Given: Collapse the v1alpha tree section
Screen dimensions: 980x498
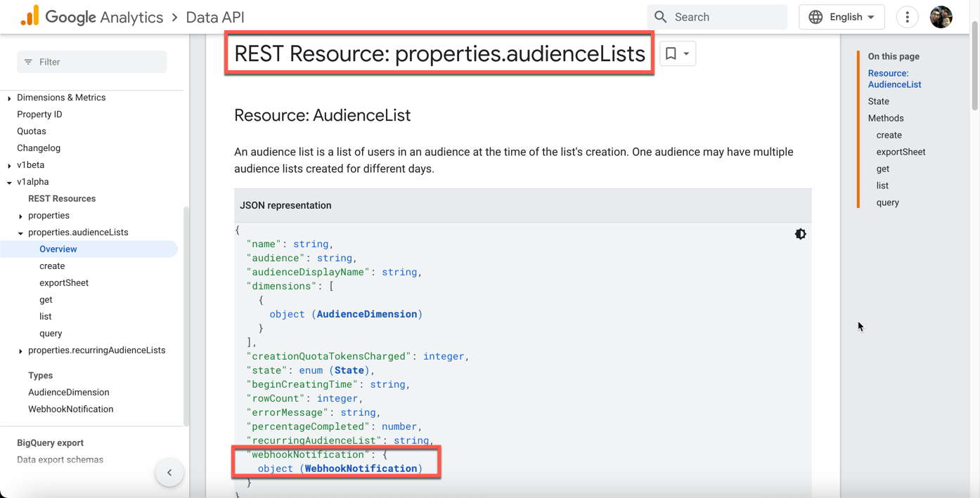Looking at the screenshot, I should point(9,183).
